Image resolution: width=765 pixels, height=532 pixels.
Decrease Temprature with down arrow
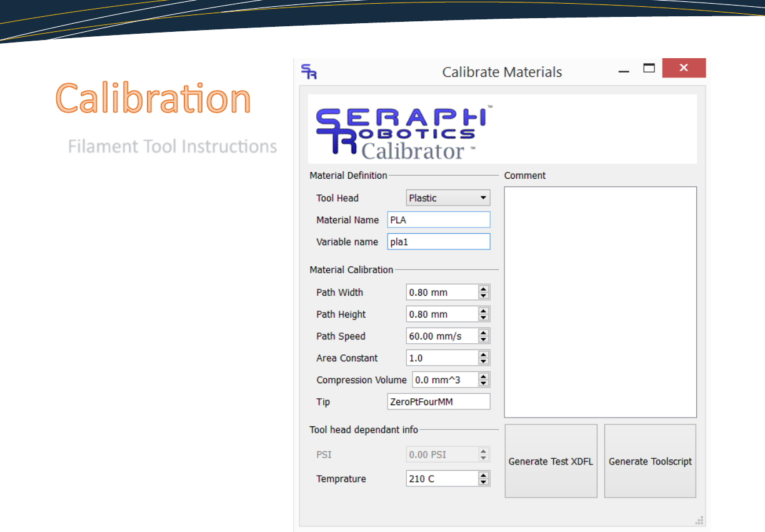(x=484, y=482)
